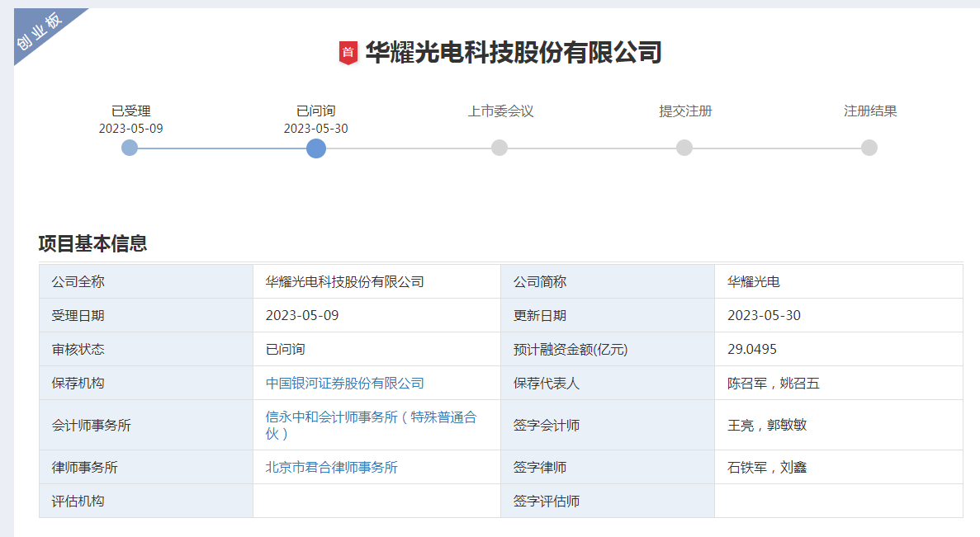
Task: Click the 会计师事务所 label cell
Action: pyautogui.click(x=146, y=426)
